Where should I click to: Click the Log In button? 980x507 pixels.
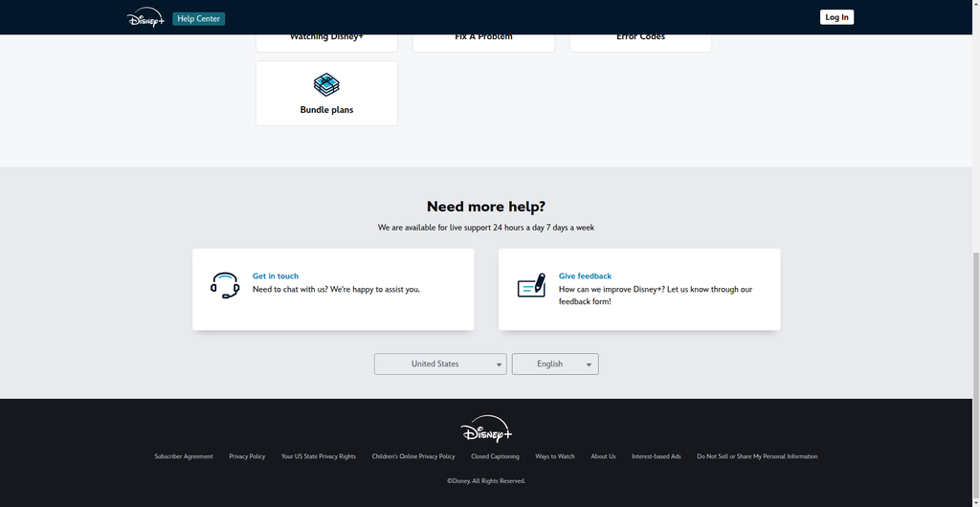pos(836,17)
